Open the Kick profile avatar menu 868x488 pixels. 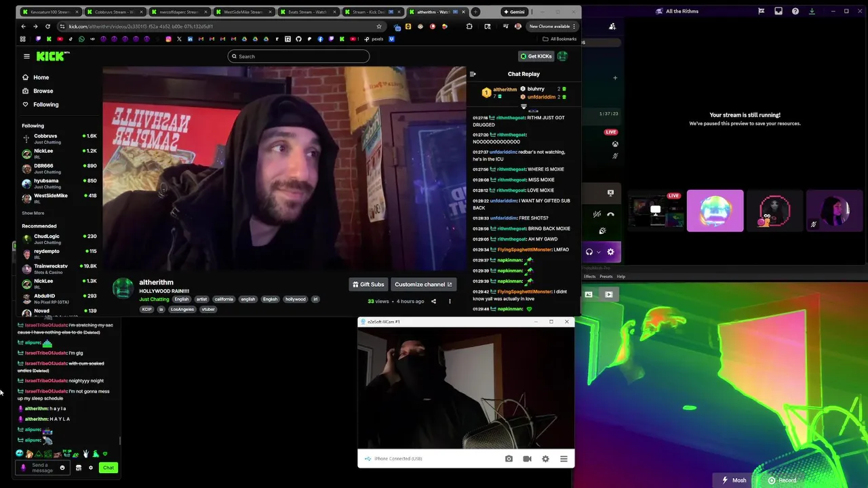pos(562,56)
